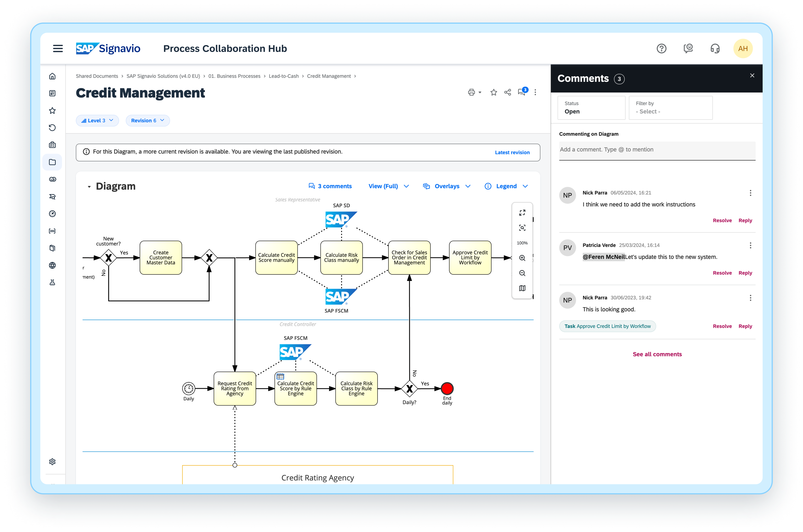Open the Settings gear in the sidebar

point(53,461)
